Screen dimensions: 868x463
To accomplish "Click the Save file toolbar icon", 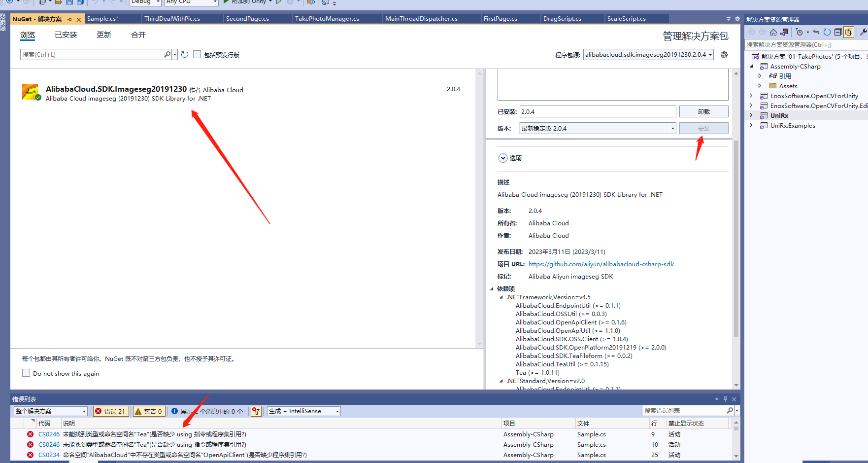I will pyautogui.click(x=69, y=2).
